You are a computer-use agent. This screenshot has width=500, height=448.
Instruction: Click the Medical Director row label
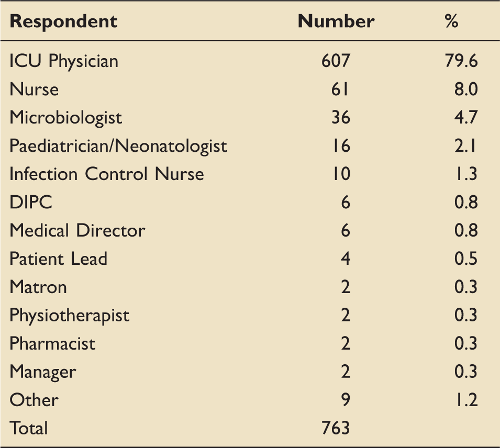77,230
